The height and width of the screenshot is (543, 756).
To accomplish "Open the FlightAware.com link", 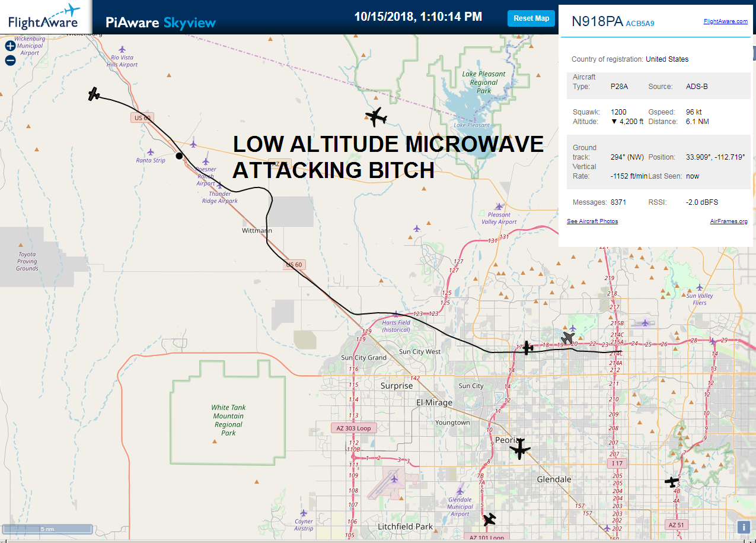I will 725,21.
